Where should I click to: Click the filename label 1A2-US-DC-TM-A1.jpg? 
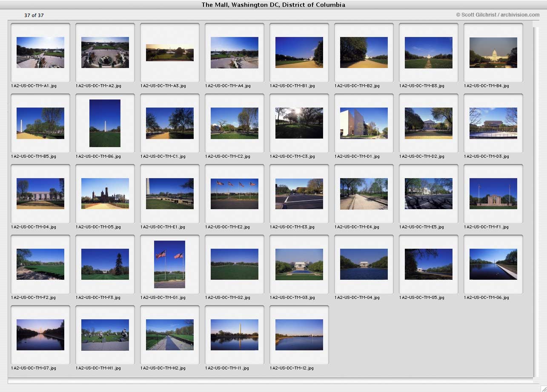click(34, 86)
